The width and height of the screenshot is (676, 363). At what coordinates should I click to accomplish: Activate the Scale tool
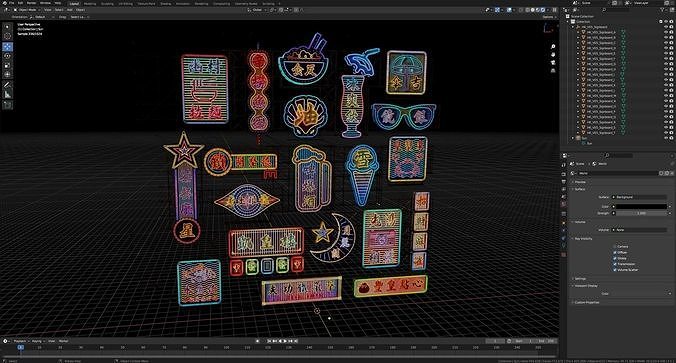coord(8,66)
